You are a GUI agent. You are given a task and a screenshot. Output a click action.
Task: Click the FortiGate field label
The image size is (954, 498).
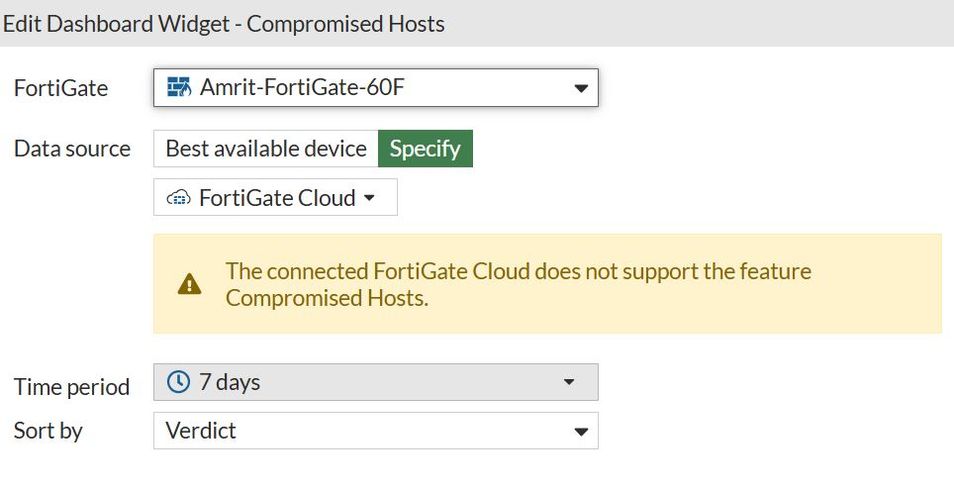tap(61, 88)
